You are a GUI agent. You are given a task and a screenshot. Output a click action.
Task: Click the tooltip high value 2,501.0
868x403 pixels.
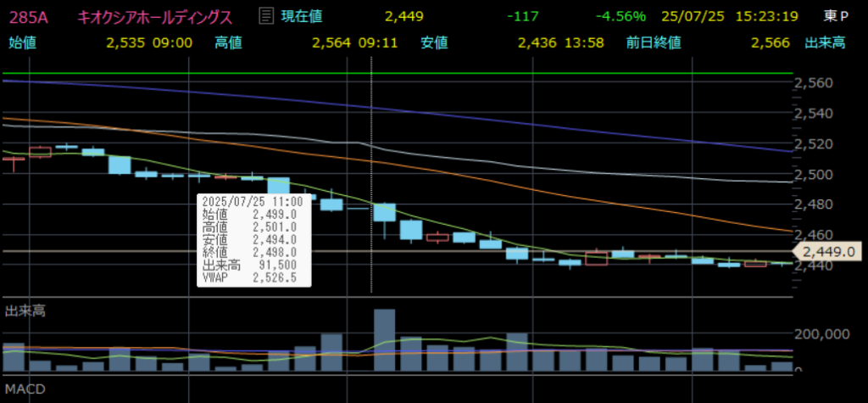coord(275,227)
